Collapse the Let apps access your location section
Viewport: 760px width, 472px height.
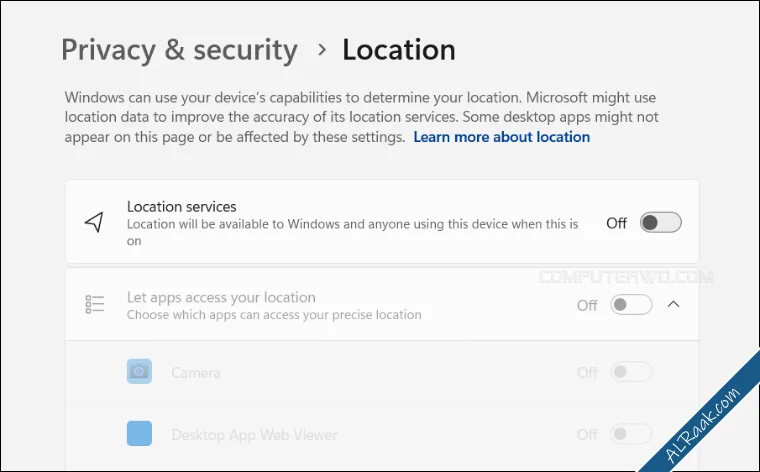[673, 304]
